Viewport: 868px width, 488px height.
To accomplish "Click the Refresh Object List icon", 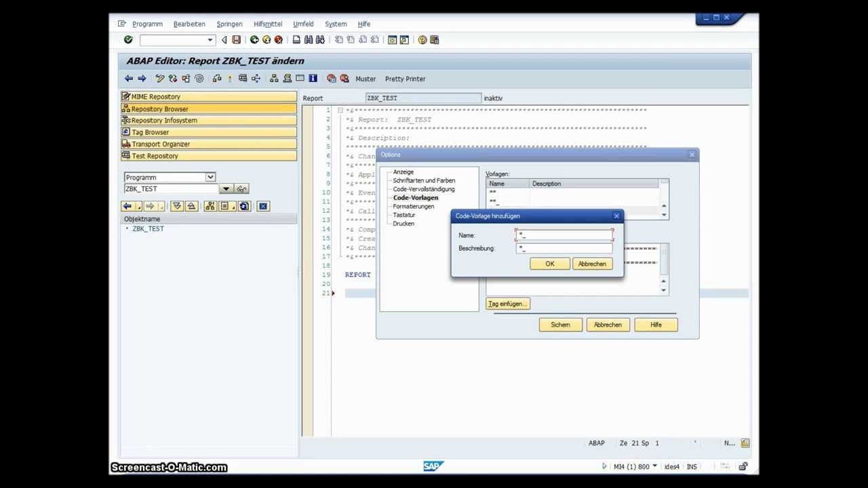I will [244, 206].
